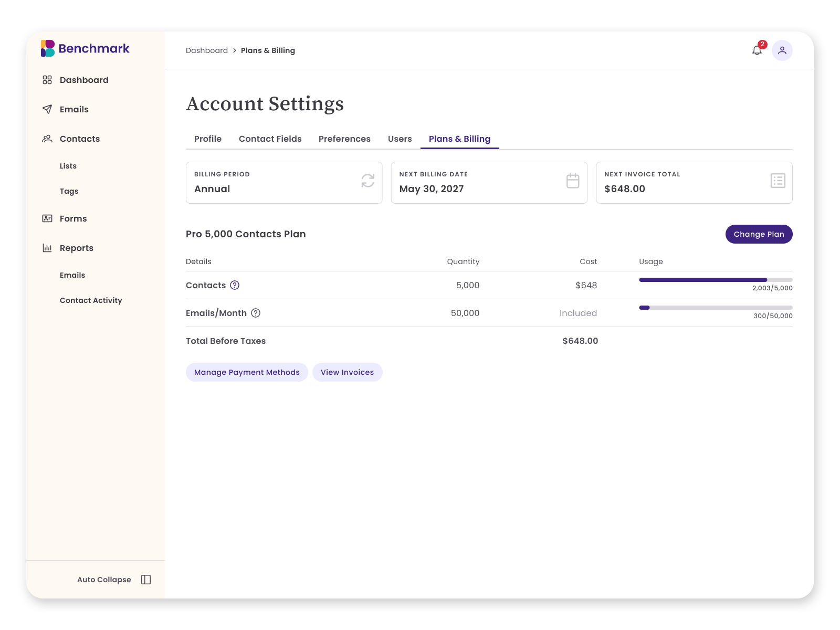Click the 'Included' cost cell
Viewport: 840px width, 630px height.
coord(578,313)
